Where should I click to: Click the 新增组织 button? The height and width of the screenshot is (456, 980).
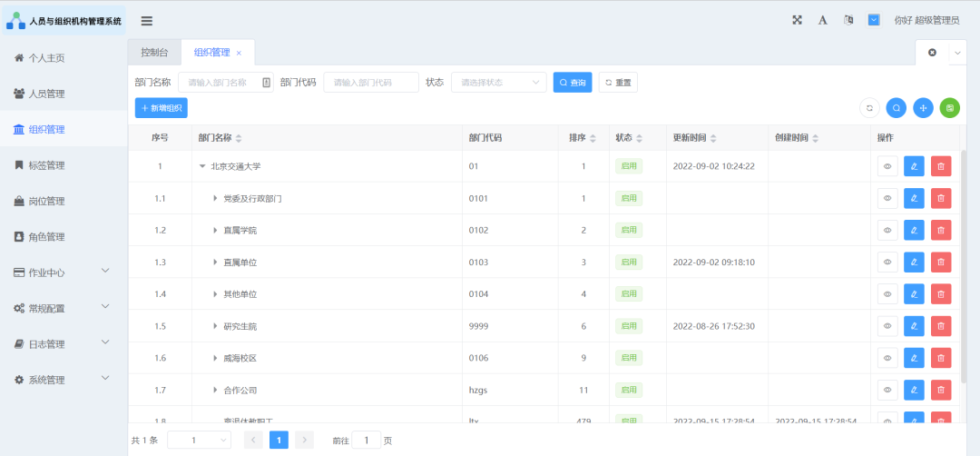[x=162, y=107]
